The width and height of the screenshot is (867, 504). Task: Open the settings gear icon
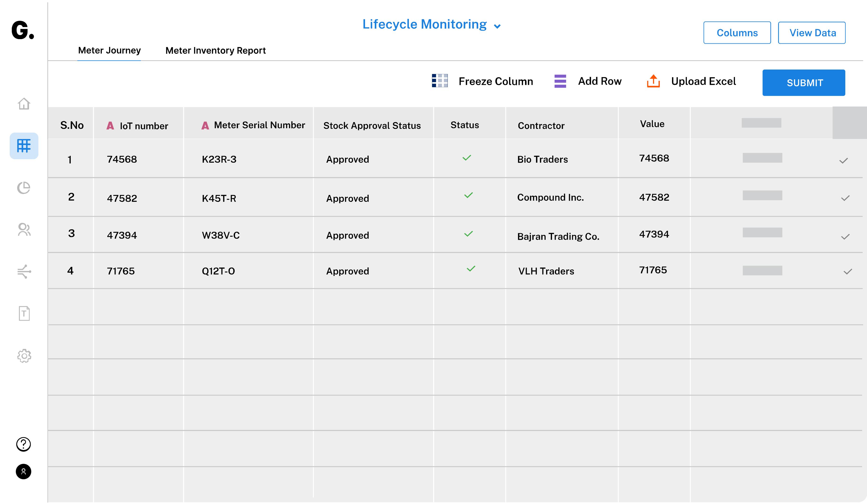click(24, 356)
